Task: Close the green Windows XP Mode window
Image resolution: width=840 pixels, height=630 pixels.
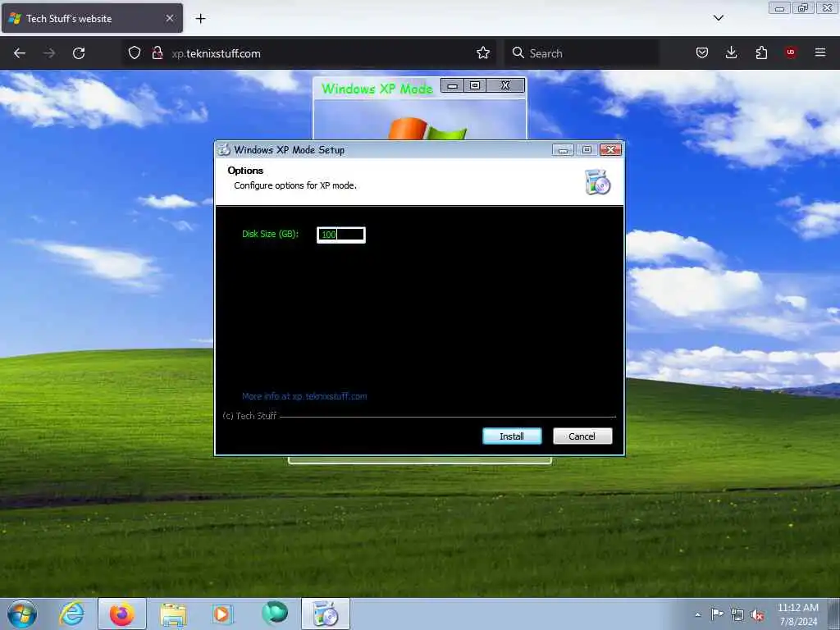Action: click(x=505, y=85)
